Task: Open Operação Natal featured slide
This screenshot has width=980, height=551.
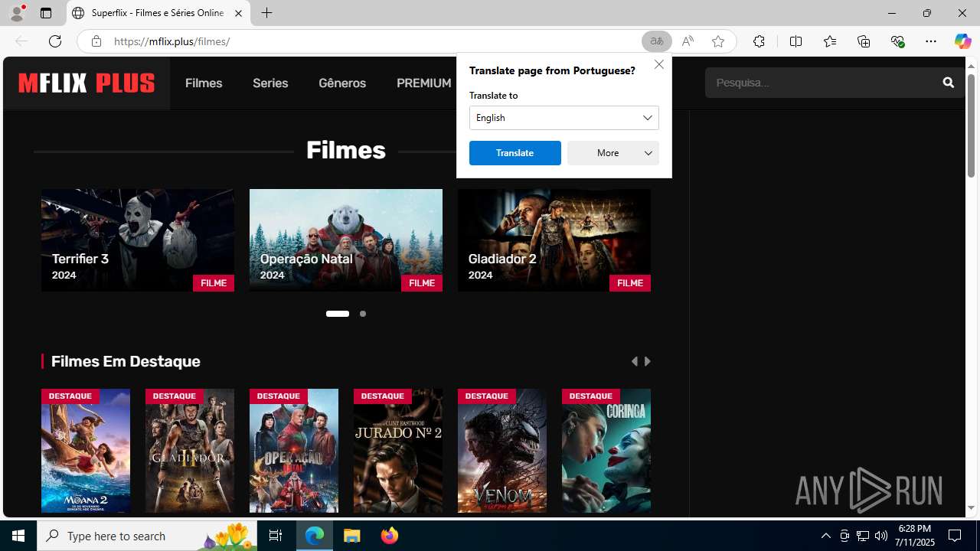Action: [346, 240]
